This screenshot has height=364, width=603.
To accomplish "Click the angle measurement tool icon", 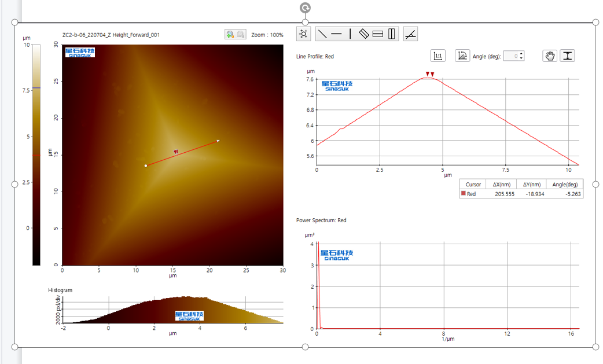I will point(410,34).
